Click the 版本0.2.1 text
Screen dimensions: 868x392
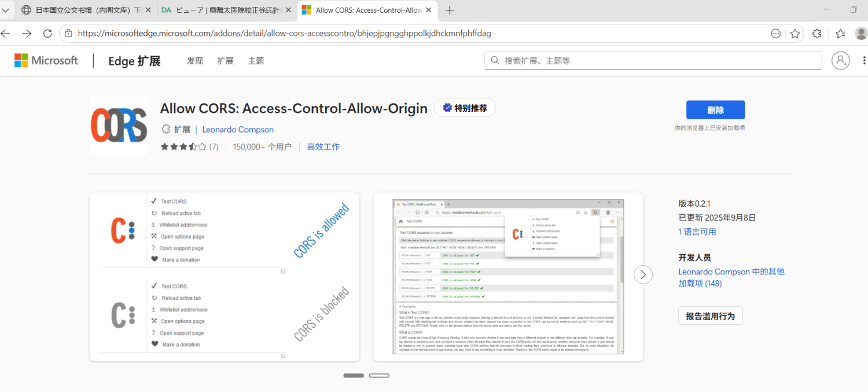point(694,204)
